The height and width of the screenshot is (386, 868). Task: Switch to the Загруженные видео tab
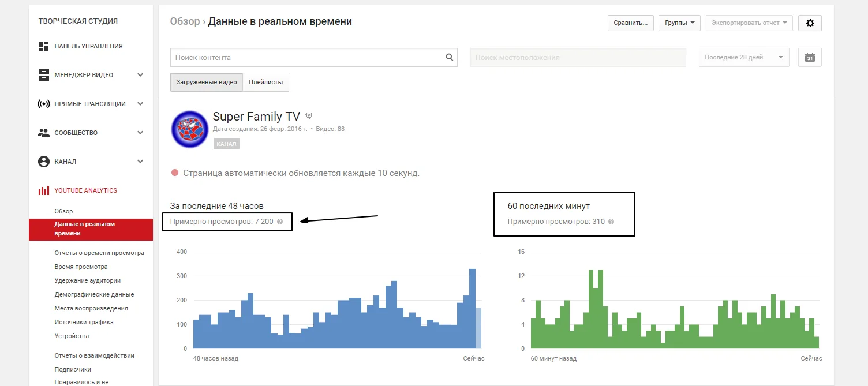coord(207,82)
